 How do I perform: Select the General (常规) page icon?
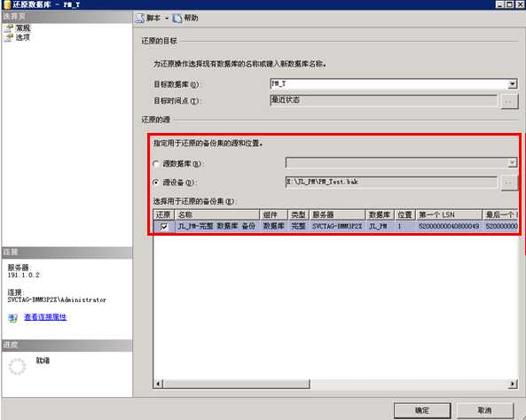tap(9, 28)
